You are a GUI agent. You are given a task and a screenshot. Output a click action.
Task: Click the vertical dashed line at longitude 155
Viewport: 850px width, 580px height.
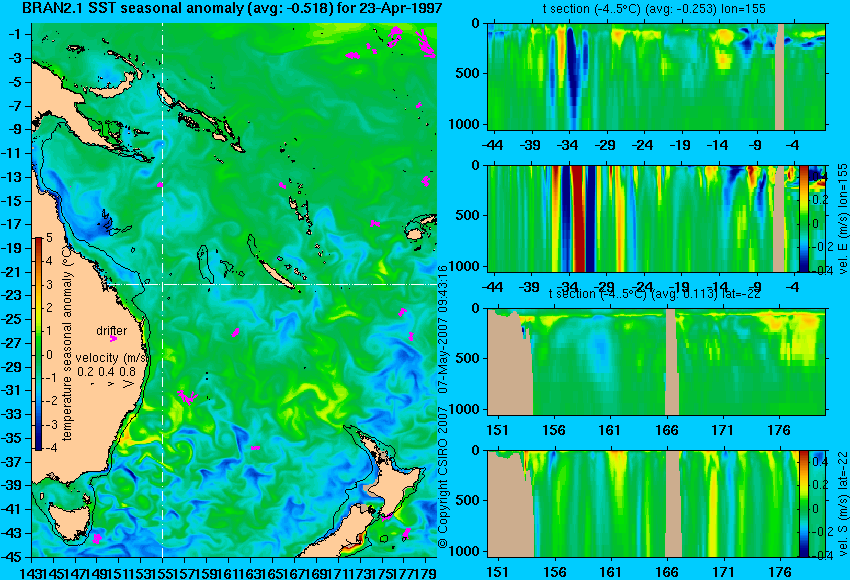[x=163, y=290]
